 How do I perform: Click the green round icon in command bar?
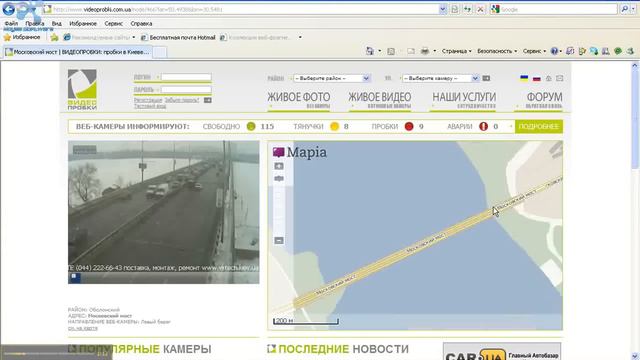pos(618,51)
